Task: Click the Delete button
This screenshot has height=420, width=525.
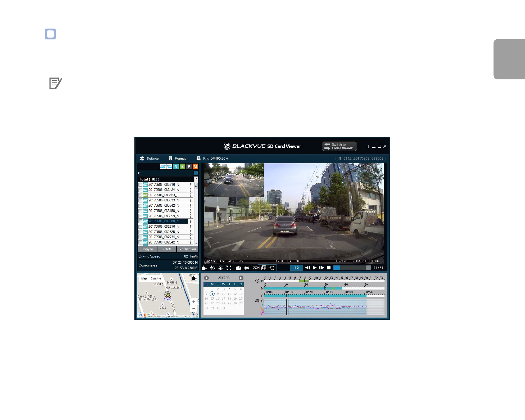Action: (x=167, y=249)
